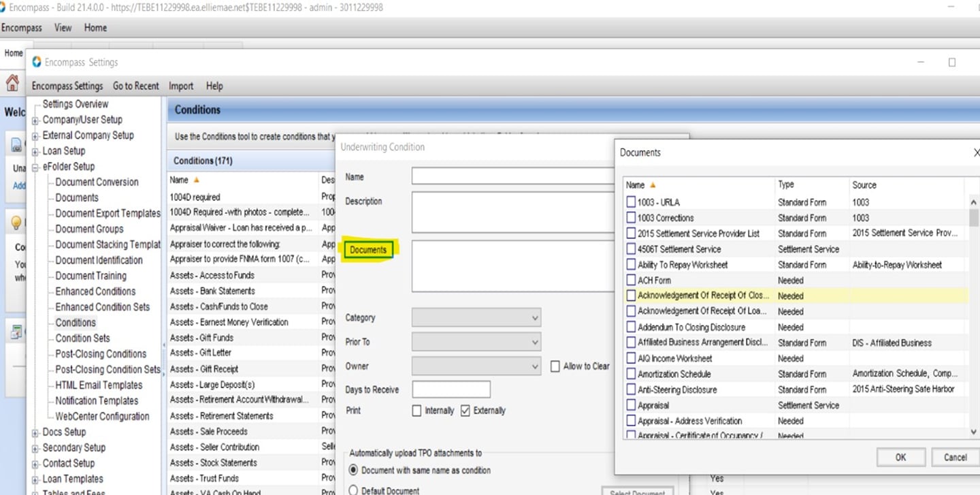Open the Import menu
The height and width of the screenshot is (495, 980).
coord(181,86)
